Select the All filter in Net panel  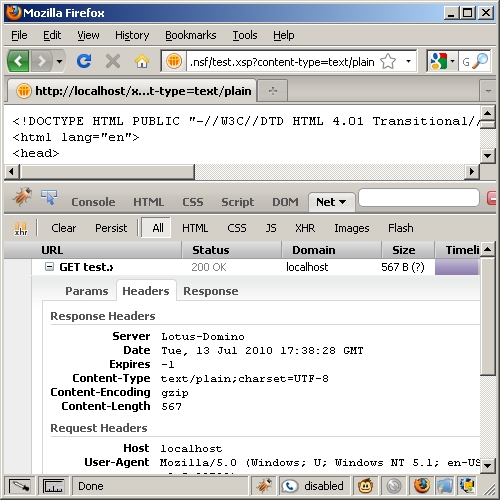156,228
